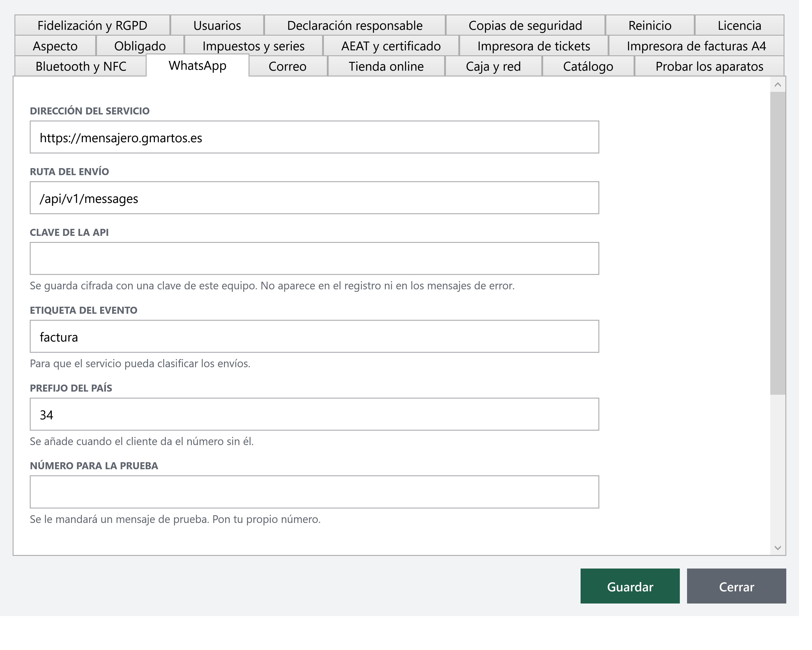Click the Número para la prueba field
The height and width of the screenshot is (650, 812).
[314, 492]
